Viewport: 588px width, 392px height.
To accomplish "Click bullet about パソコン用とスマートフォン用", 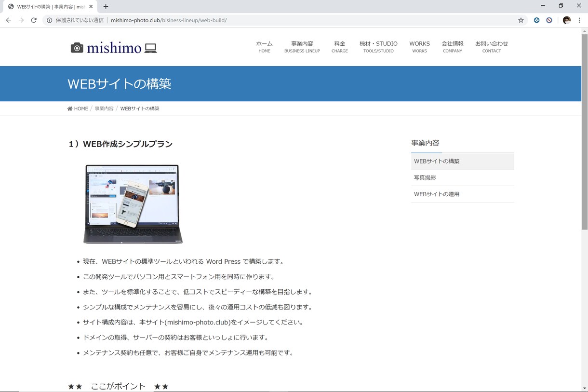I will pos(179,277).
